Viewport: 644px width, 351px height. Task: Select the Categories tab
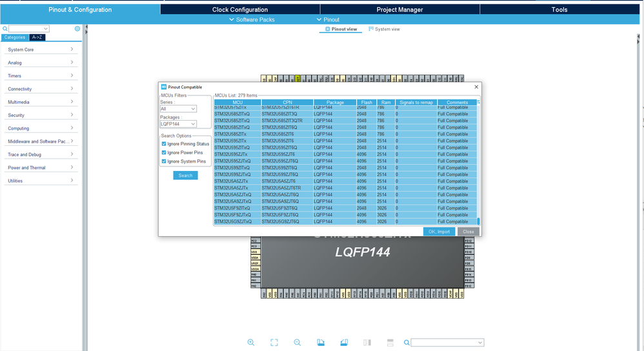click(15, 37)
